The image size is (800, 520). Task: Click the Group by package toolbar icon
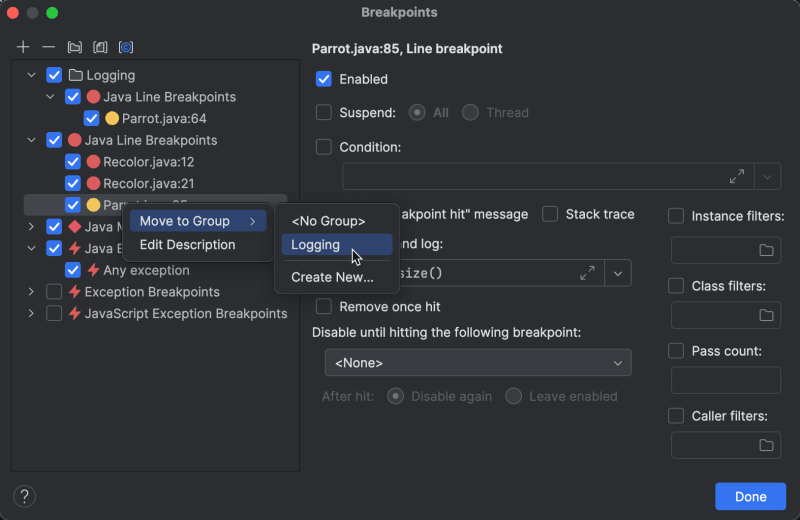tap(74, 47)
